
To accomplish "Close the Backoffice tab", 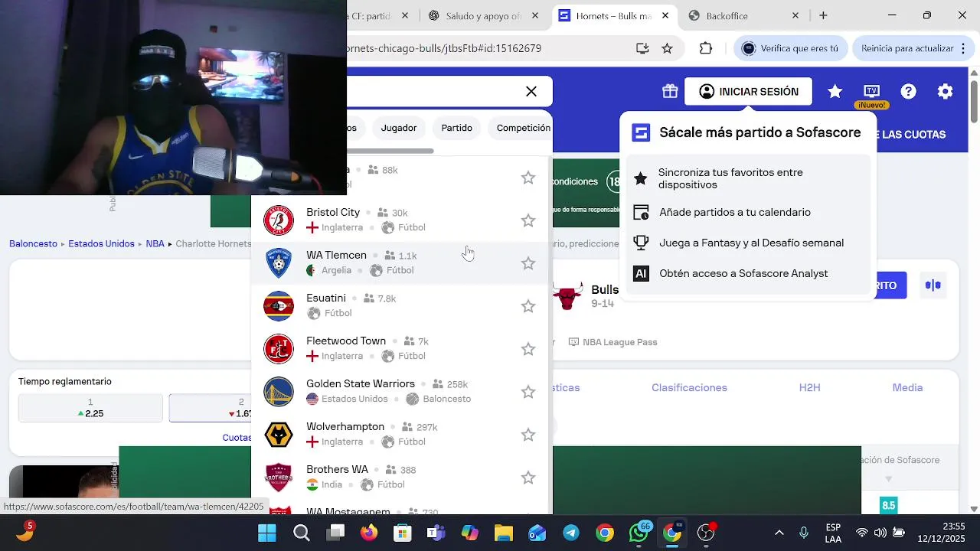I will [x=795, y=15].
